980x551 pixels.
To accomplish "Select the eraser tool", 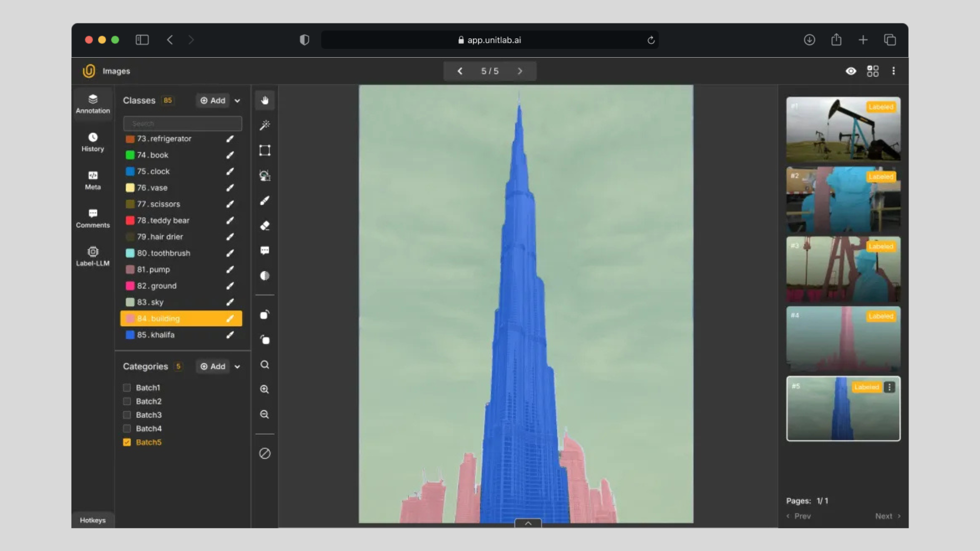I will coord(264,226).
